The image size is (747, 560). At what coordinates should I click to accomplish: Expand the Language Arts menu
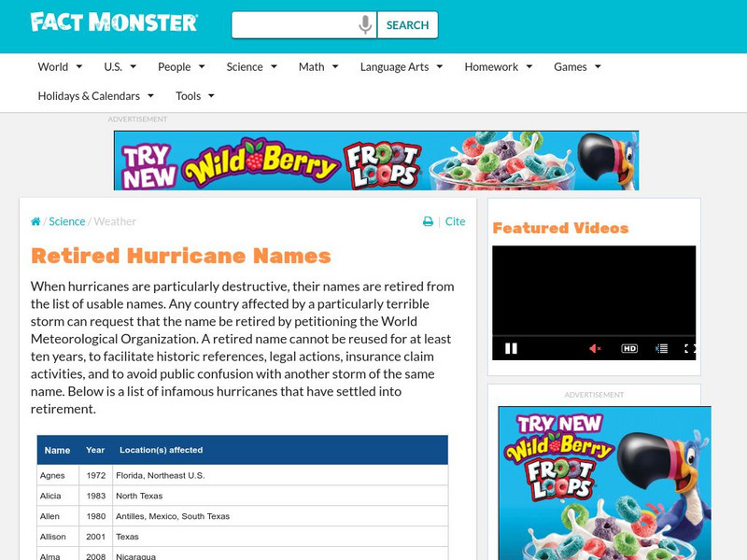click(x=402, y=66)
